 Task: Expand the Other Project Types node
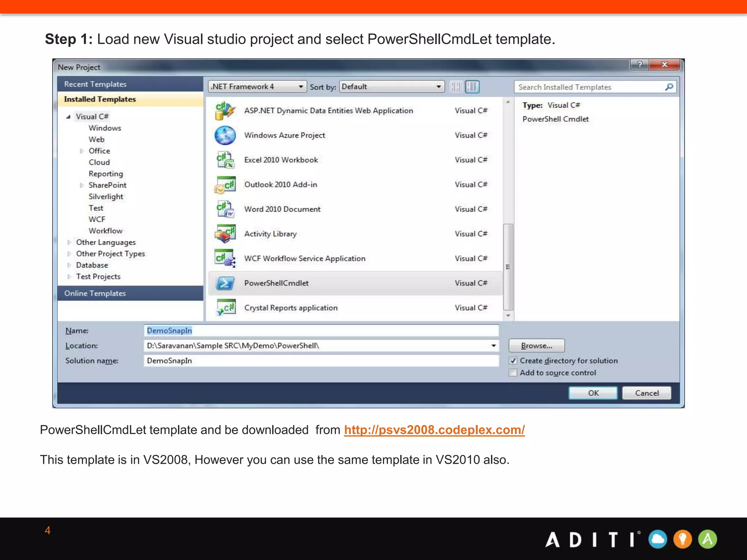(69, 254)
